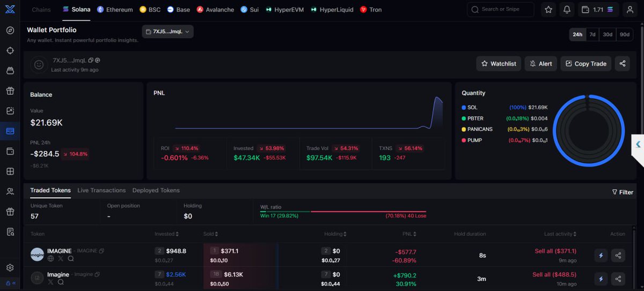Copy the IMAGINE token address icon
This screenshot has height=291, width=644.
[101, 251]
